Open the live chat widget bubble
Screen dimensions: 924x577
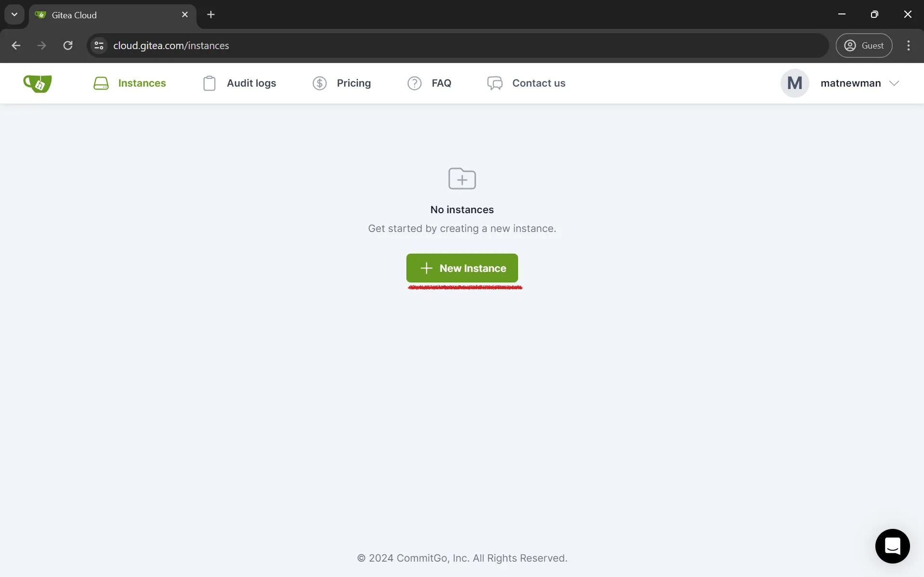(x=892, y=546)
